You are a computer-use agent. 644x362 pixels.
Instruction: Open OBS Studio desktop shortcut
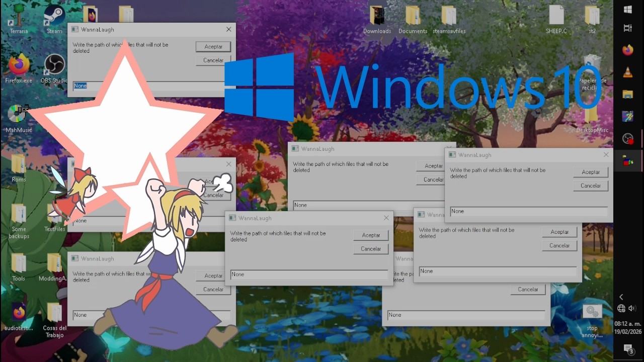pyautogui.click(x=54, y=68)
